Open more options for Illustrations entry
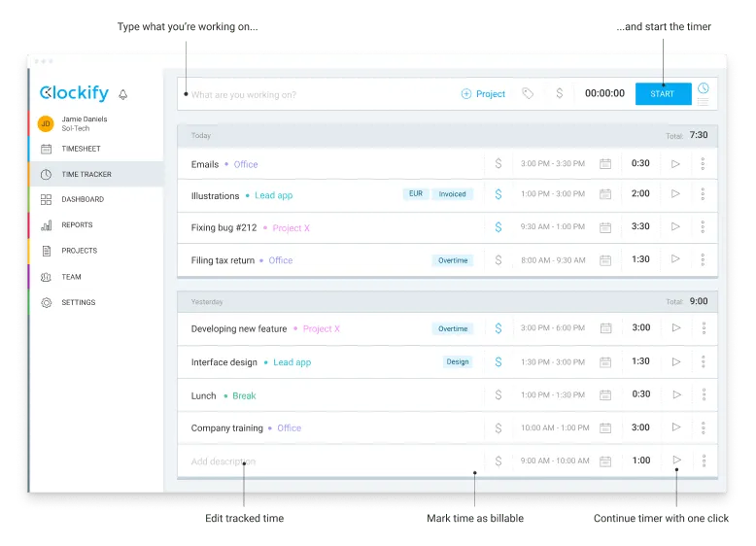The image size is (756, 546). click(x=703, y=194)
